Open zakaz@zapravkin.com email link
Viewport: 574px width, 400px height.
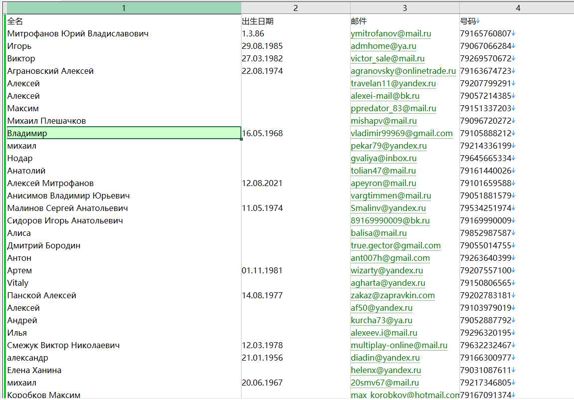click(x=393, y=295)
